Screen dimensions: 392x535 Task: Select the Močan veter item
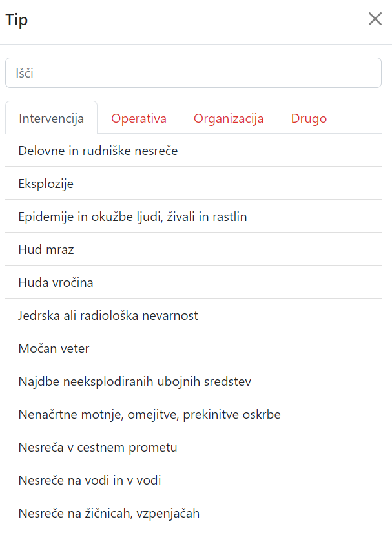[x=193, y=348]
